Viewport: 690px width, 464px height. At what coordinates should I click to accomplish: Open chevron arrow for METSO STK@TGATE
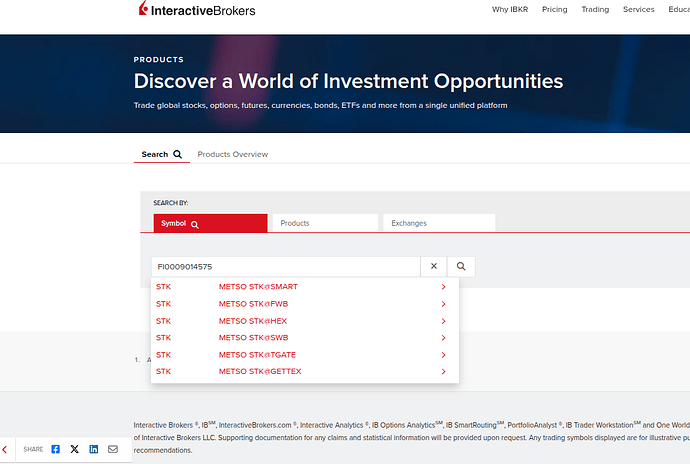(444, 355)
